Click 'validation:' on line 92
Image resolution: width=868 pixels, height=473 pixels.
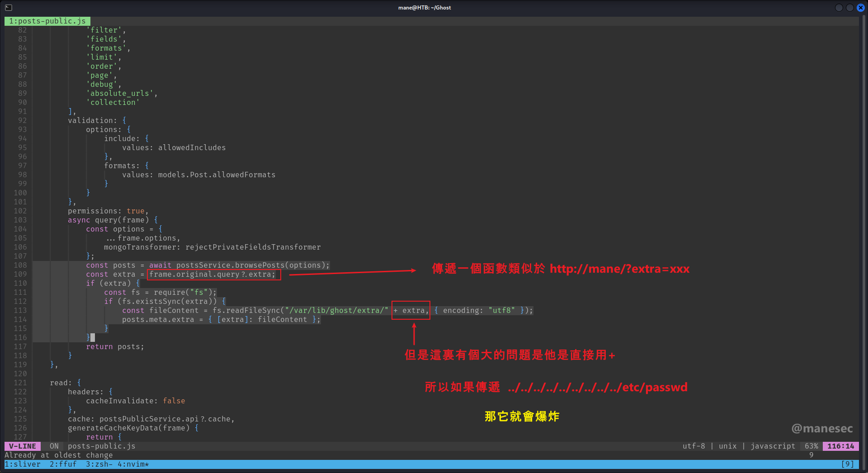tap(93, 121)
